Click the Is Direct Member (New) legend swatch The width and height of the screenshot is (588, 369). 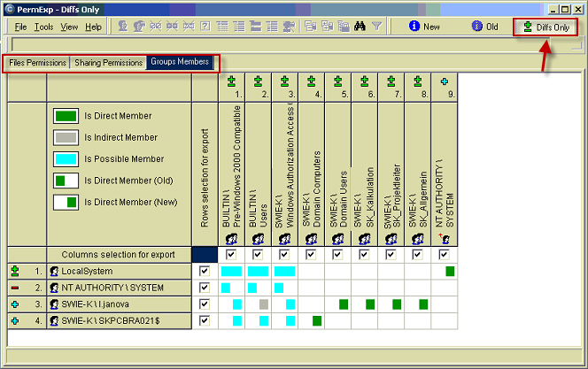tap(66, 203)
